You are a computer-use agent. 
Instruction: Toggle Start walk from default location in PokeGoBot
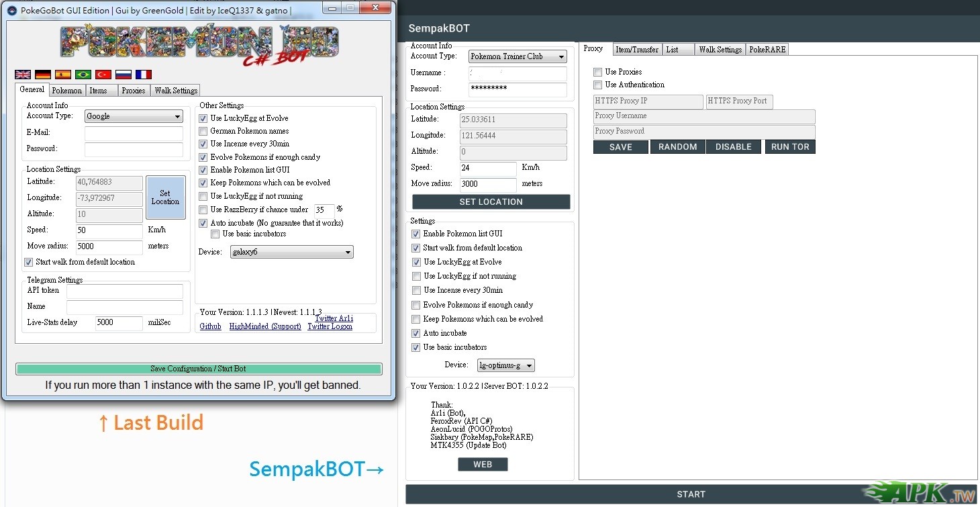point(29,262)
